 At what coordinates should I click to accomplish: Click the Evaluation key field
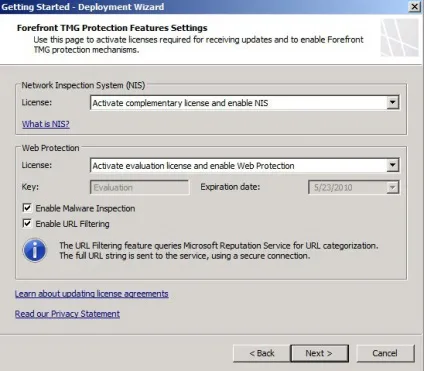(x=140, y=187)
